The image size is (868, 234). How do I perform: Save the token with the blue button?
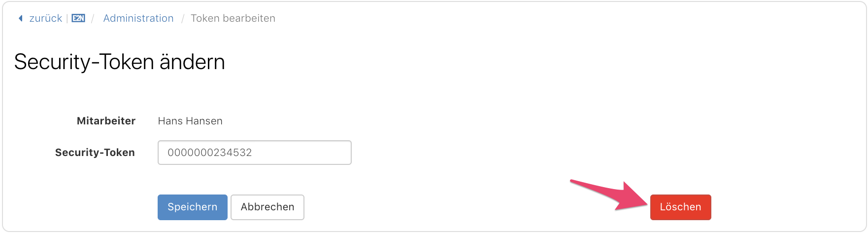pos(193,207)
